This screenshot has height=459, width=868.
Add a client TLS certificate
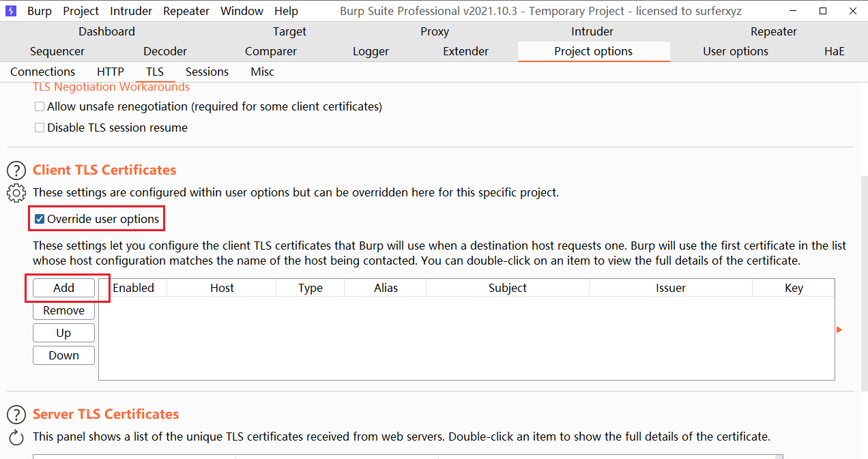[x=63, y=288]
